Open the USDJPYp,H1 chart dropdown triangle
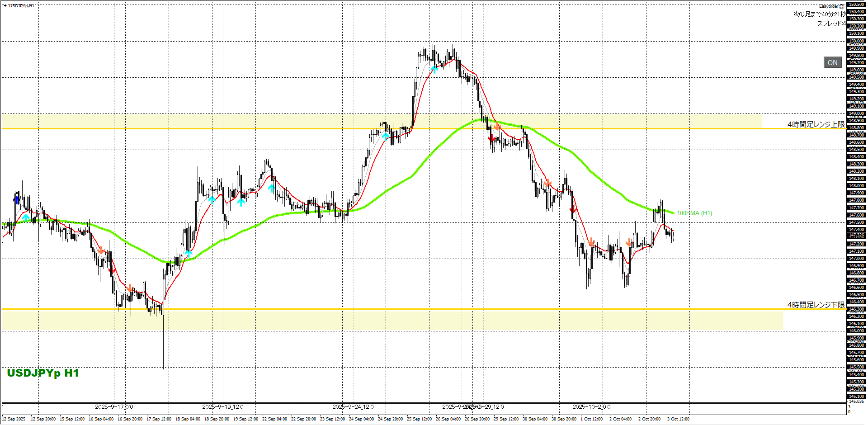 5,6
